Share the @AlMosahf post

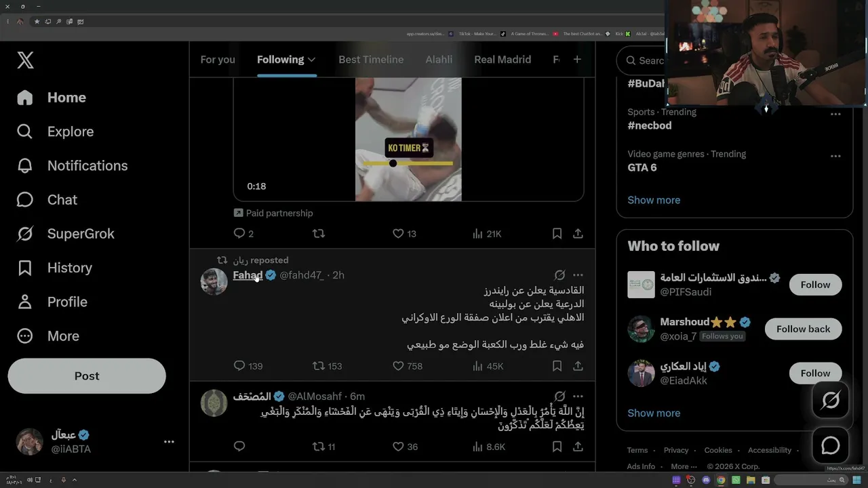tap(578, 447)
